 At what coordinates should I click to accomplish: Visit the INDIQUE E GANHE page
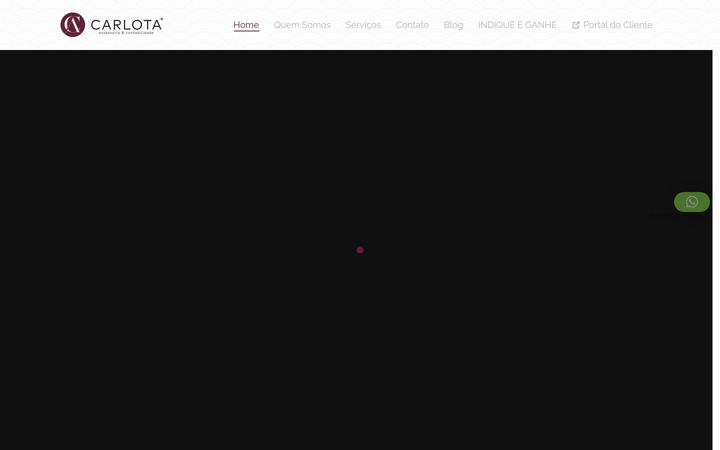tap(517, 25)
